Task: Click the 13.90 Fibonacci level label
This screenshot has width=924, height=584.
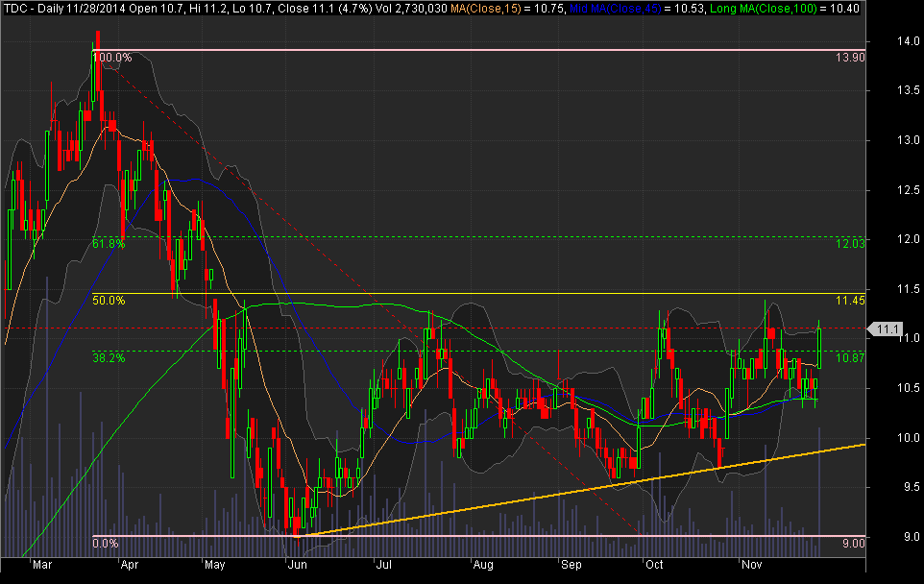Action: (850, 58)
